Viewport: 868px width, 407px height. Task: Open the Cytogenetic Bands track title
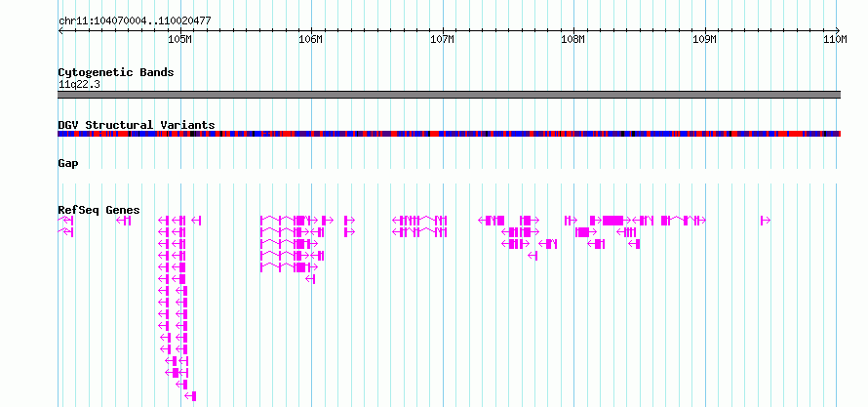116,72
